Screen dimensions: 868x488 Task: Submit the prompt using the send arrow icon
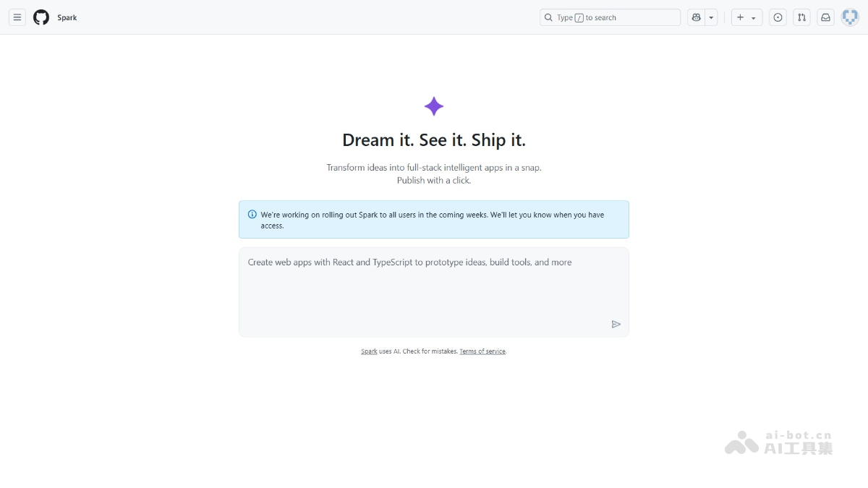tap(616, 324)
